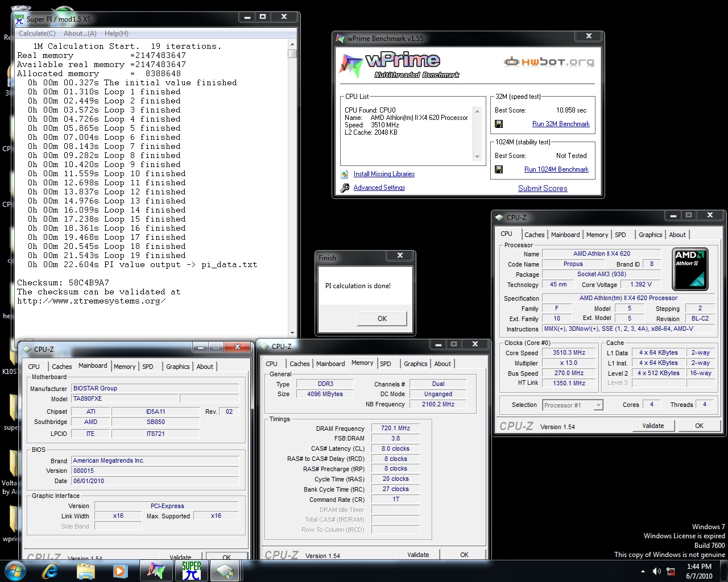The width and height of the screenshot is (728, 582).
Task: Click the Super PI scrollbar down arrow
Action: coord(292,332)
